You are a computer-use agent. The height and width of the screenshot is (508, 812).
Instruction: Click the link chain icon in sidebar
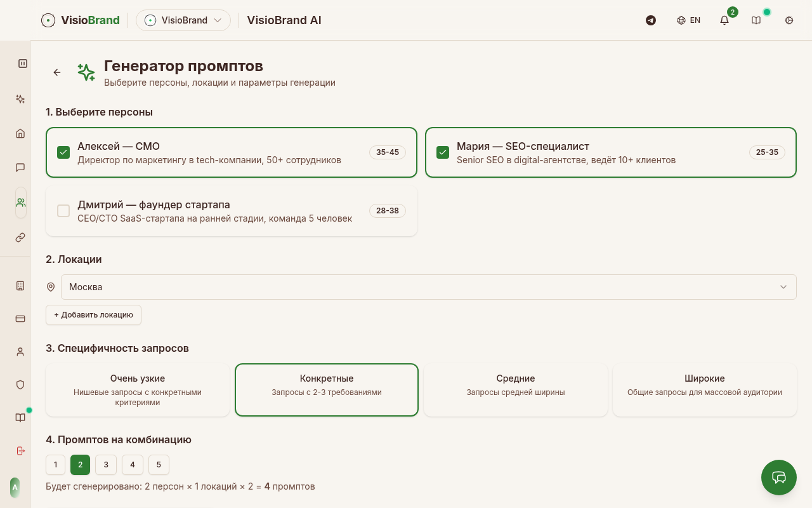click(20, 237)
